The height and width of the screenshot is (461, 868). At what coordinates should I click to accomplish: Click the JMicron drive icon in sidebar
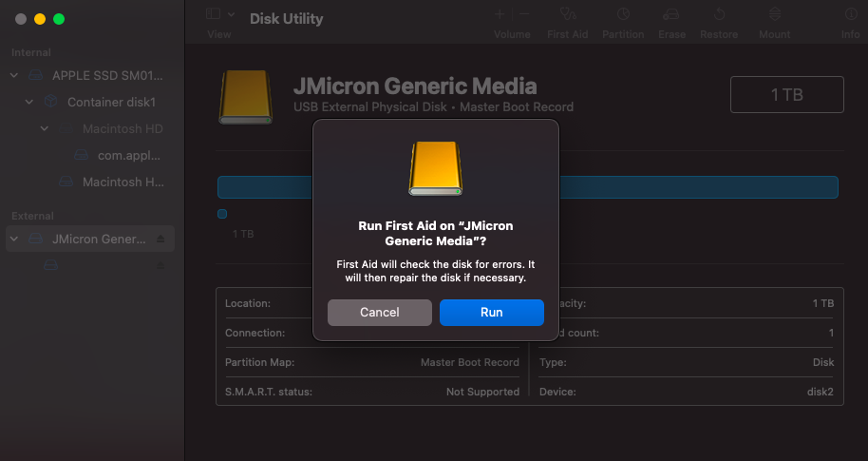[36, 239]
